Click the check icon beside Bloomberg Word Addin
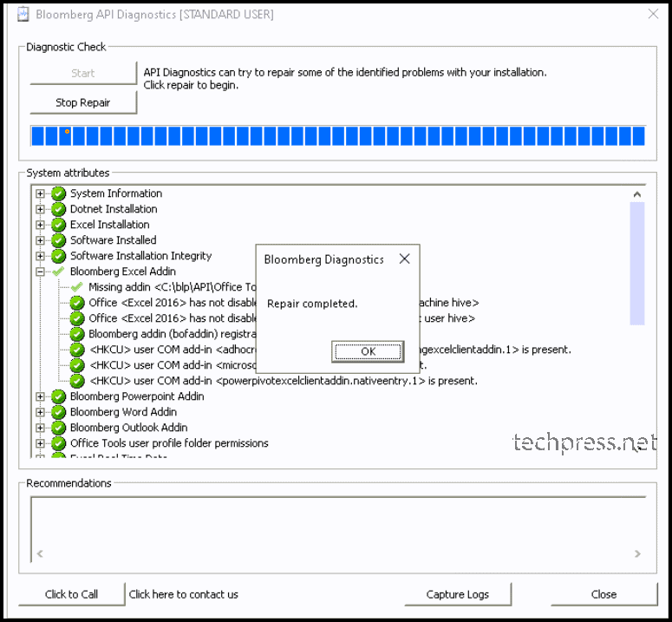This screenshot has width=672, height=622. [58, 412]
